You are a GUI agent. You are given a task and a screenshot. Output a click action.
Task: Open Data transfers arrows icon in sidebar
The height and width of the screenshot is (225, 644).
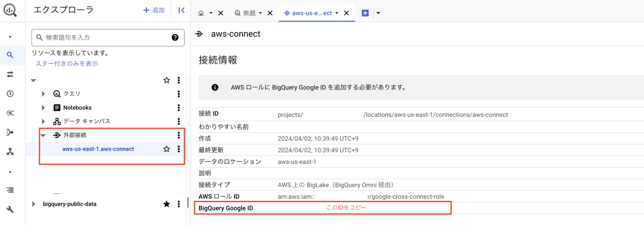click(10, 74)
